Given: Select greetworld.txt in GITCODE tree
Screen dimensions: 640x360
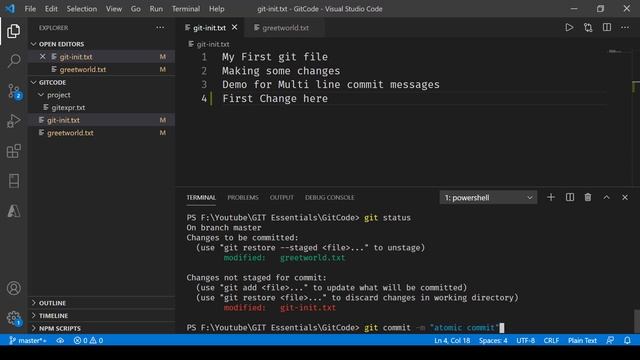Looking at the screenshot, I should [x=101, y=133].
